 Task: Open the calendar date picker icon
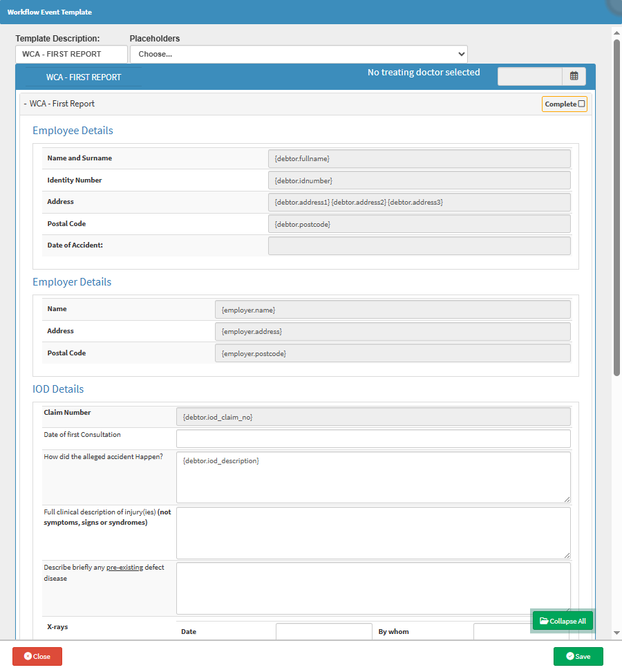coord(574,76)
